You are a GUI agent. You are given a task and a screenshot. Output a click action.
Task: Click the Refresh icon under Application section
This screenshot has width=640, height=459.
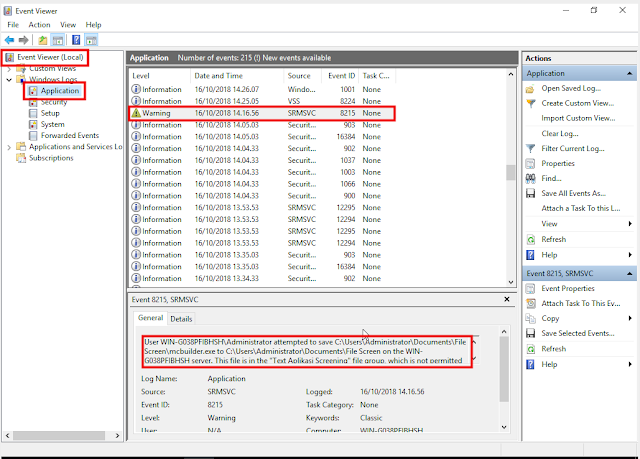point(530,239)
